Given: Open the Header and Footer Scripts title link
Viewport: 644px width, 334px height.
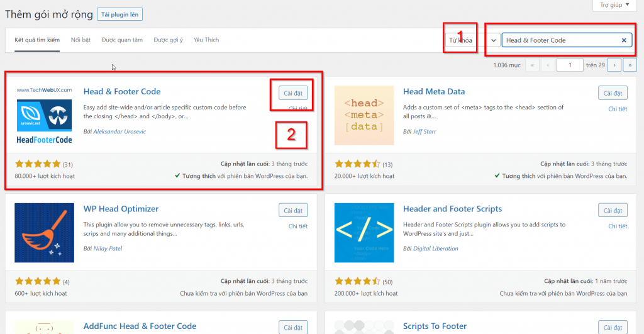Looking at the screenshot, I should [452, 209].
